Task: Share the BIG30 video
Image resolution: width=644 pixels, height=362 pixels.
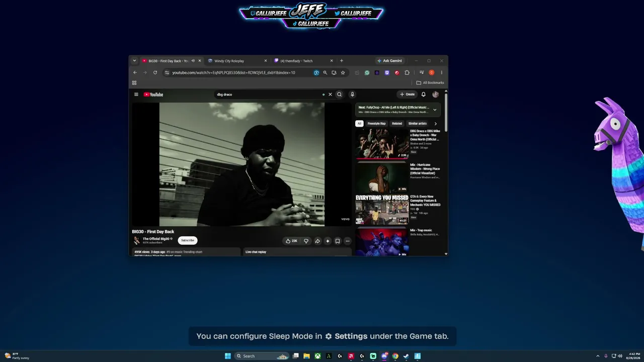Action: coord(317,241)
